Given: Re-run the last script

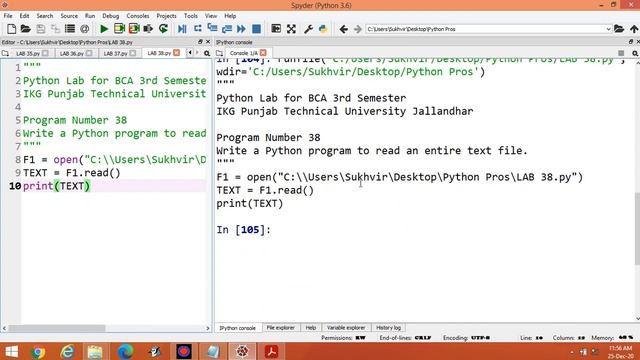Looking at the screenshot, I should [x=163, y=29].
